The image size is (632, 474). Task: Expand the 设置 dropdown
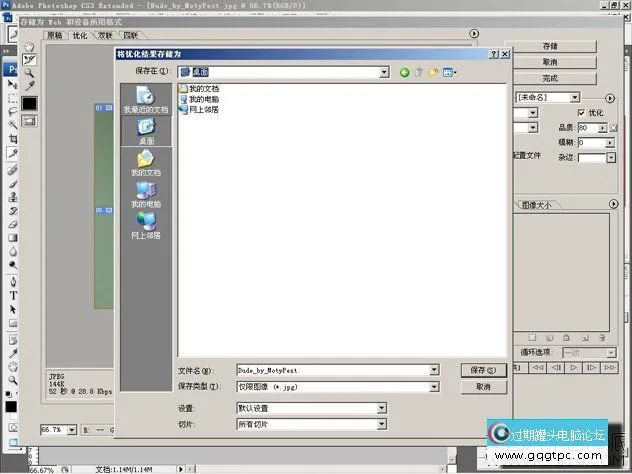(382, 408)
